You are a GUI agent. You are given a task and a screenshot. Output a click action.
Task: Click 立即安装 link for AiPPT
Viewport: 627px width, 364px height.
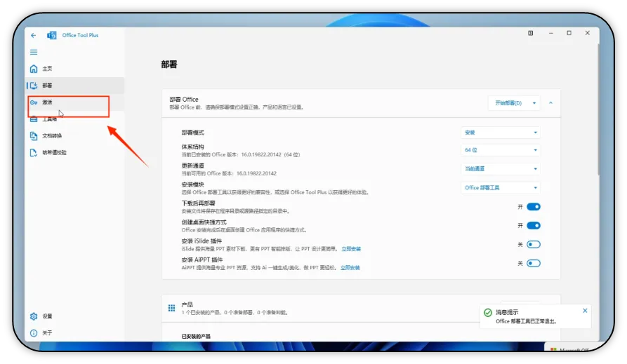coord(350,268)
